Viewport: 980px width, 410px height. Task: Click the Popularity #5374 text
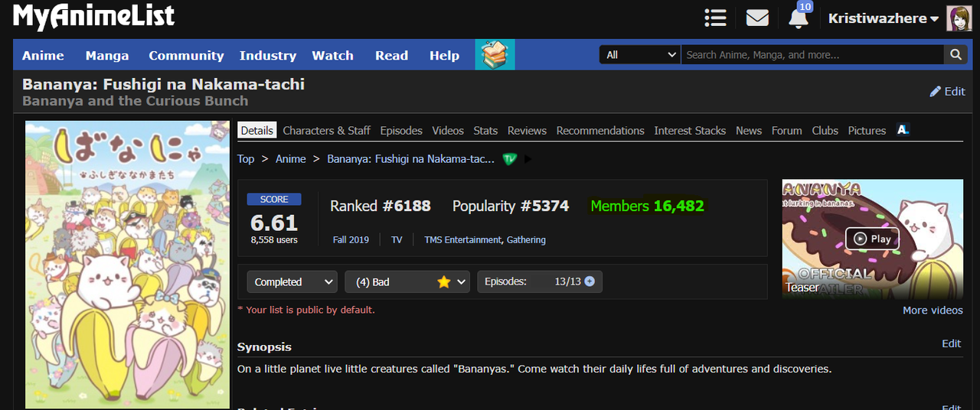point(511,206)
